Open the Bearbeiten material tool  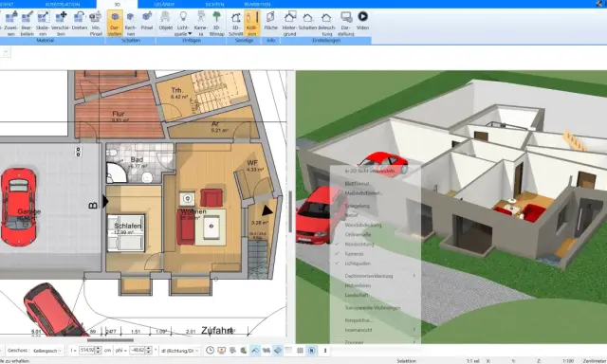27,23
